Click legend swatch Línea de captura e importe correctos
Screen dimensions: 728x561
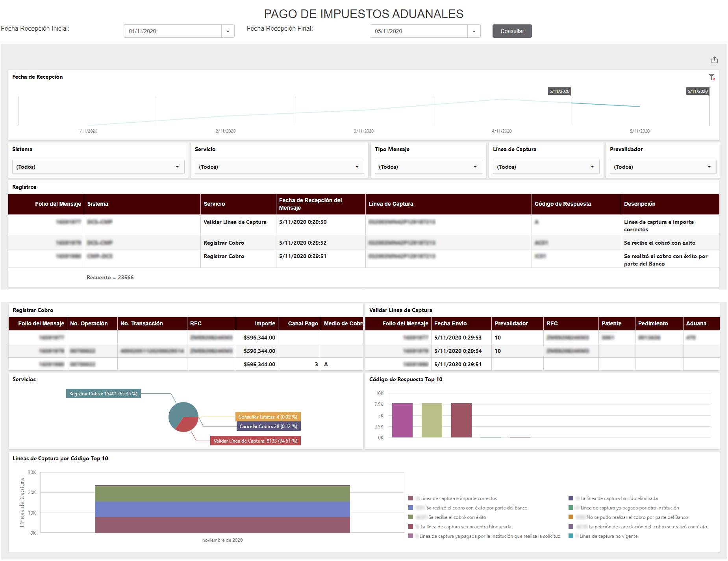(x=411, y=498)
